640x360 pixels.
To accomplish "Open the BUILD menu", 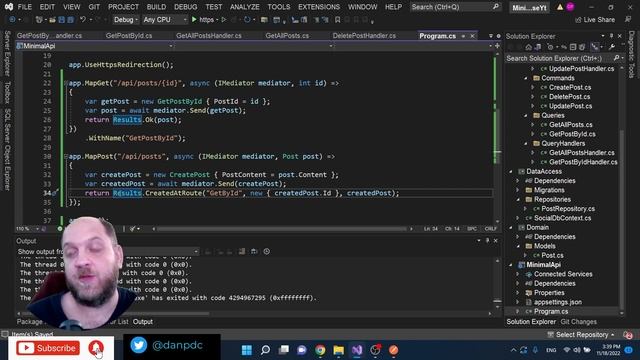I will click(x=156, y=7).
